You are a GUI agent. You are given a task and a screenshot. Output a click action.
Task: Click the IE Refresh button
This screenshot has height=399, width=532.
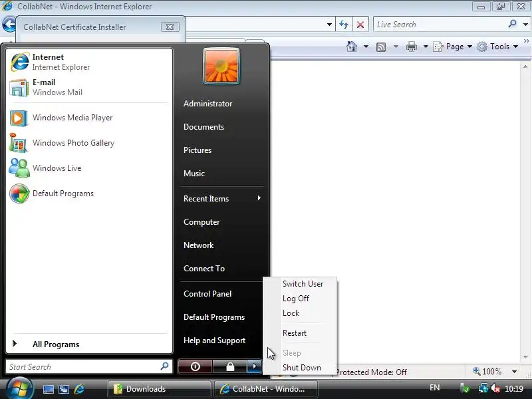pos(344,25)
